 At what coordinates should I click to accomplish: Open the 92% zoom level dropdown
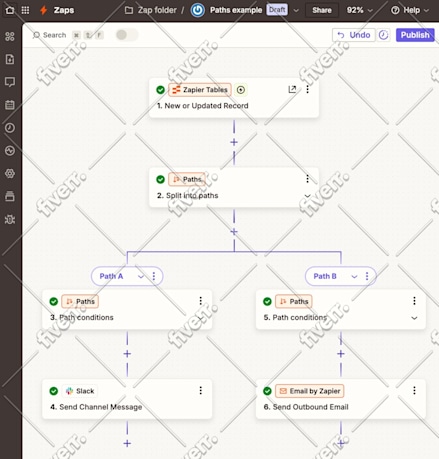[x=359, y=10]
